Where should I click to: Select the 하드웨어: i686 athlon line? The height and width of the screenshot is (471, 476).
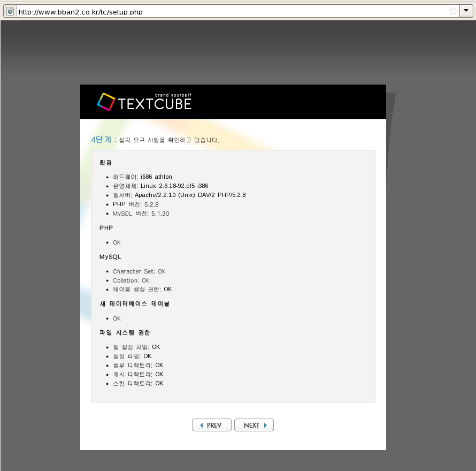[142, 177]
